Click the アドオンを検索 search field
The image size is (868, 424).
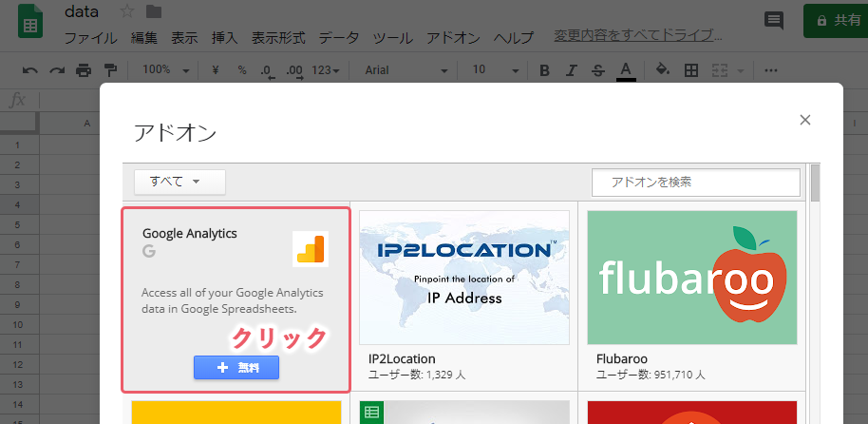pos(696,183)
